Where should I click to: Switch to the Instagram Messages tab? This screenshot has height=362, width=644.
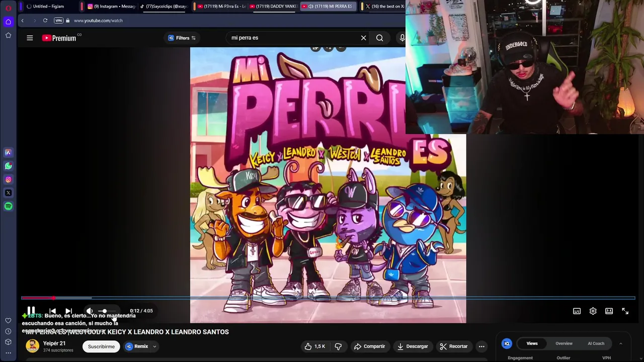pyautogui.click(x=112, y=7)
